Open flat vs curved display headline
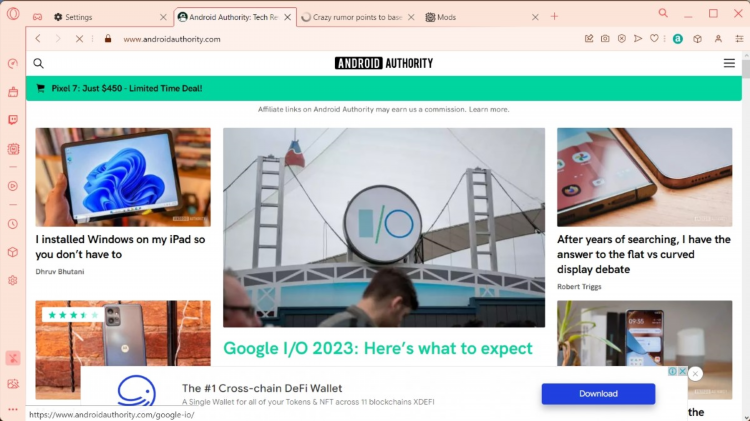 tap(644, 254)
